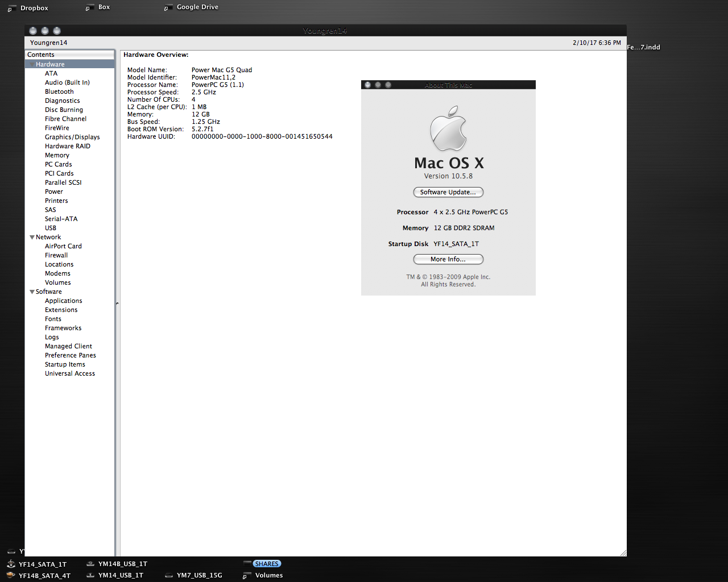The height and width of the screenshot is (582, 728).
Task: Select AirPort Card under Network
Action: [63, 246]
